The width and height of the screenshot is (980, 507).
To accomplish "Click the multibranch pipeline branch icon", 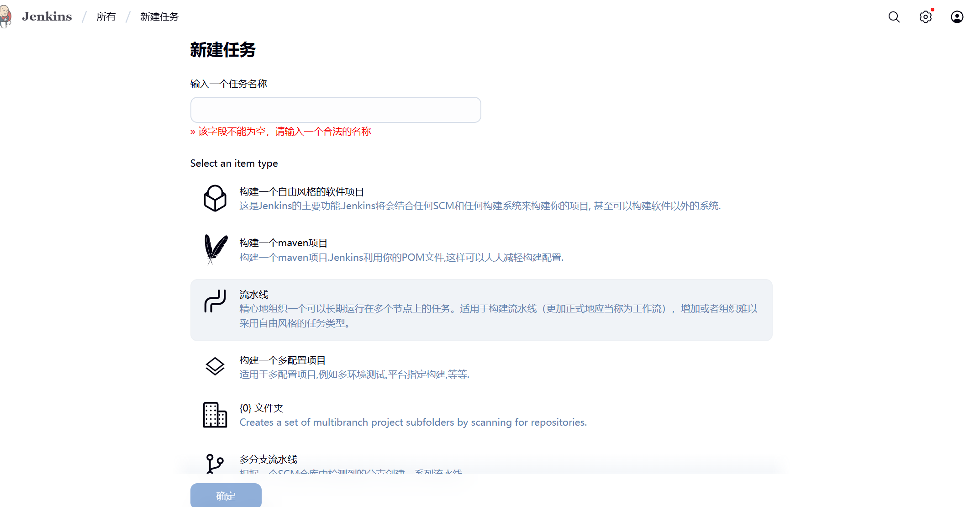I will [x=215, y=463].
